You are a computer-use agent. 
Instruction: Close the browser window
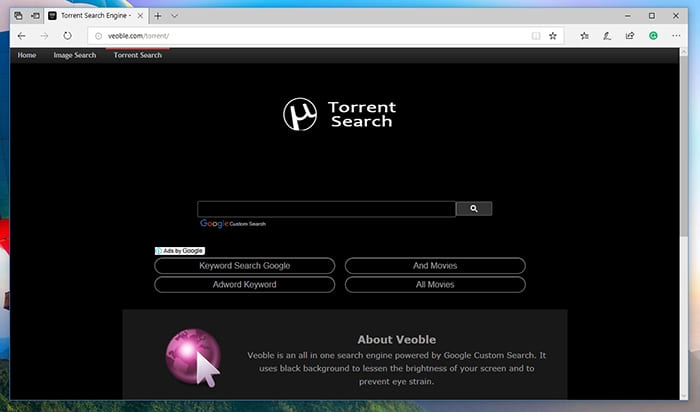click(x=676, y=16)
